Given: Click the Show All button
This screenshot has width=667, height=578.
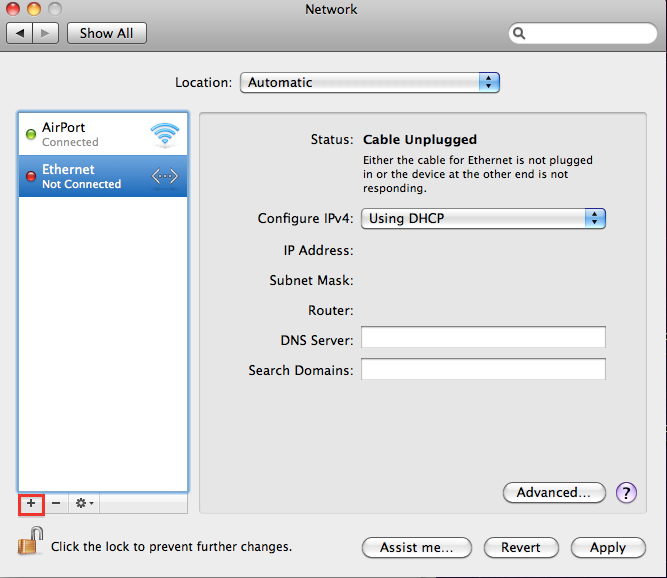Looking at the screenshot, I should click(106, 33).
